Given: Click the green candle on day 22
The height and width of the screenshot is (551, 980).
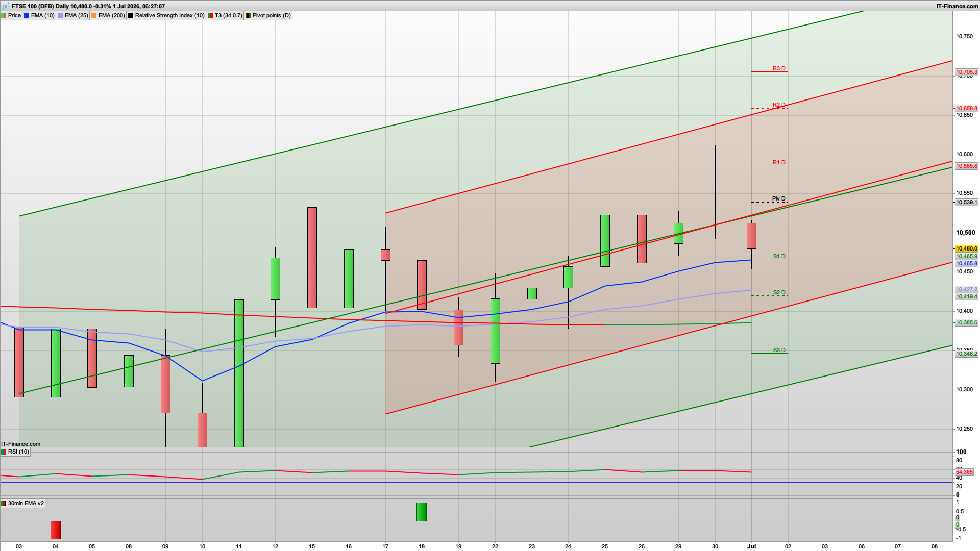Looking at the screenshot, I should point(495,331).
